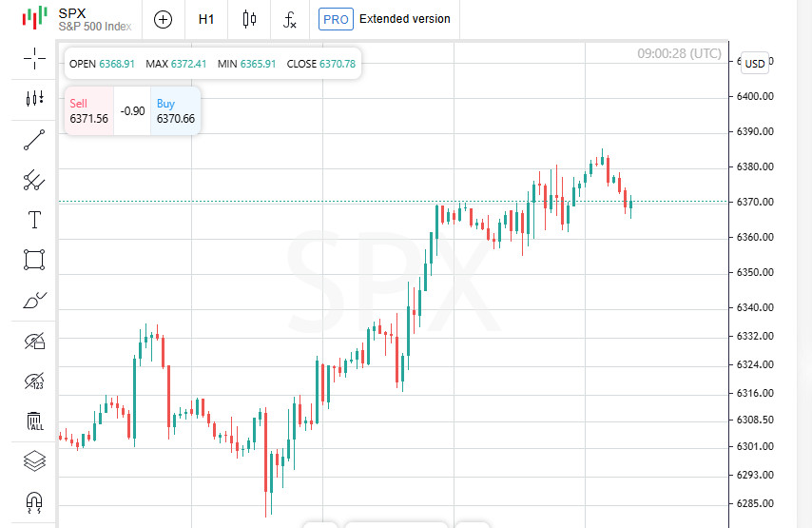Click the S&P 500 Index subtitle
The width and height of the screenshot is (812, 528).
click(x=95, y=27)
